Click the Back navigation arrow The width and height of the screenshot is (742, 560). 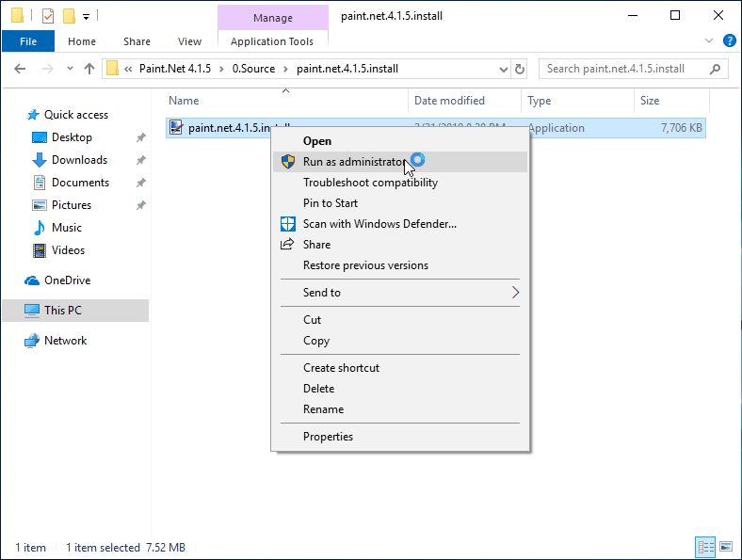(20, 69)
